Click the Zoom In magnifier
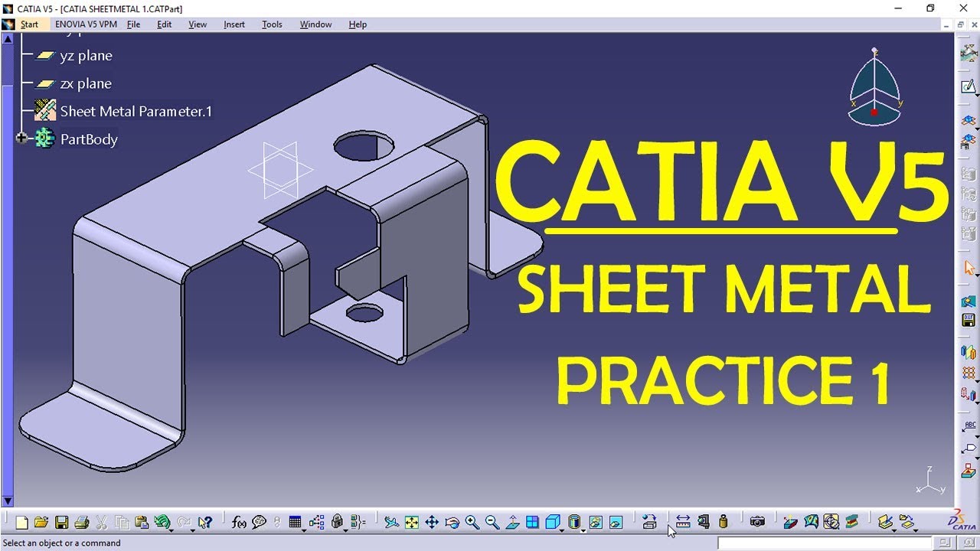 (x=472, y=523)
